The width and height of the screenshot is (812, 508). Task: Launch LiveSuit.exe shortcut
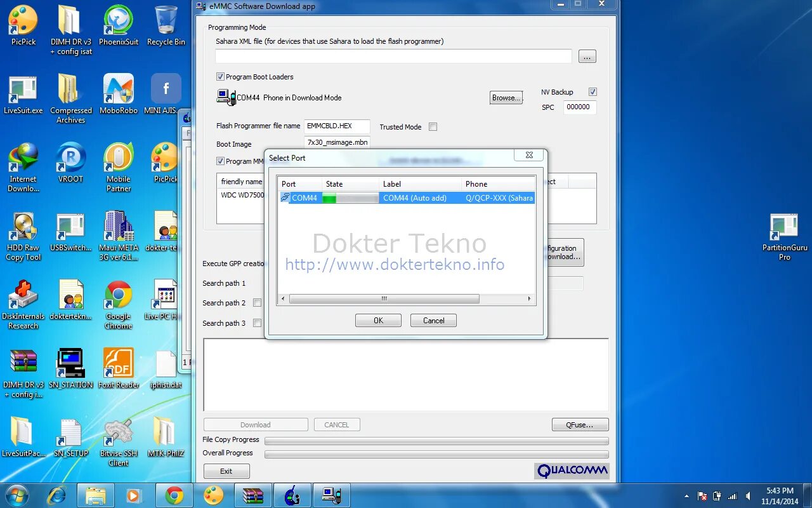point(23,94)
